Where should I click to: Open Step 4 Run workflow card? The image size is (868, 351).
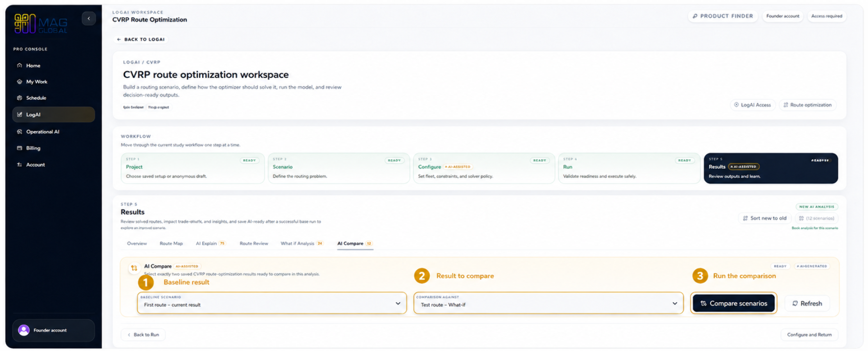[629, 168]
